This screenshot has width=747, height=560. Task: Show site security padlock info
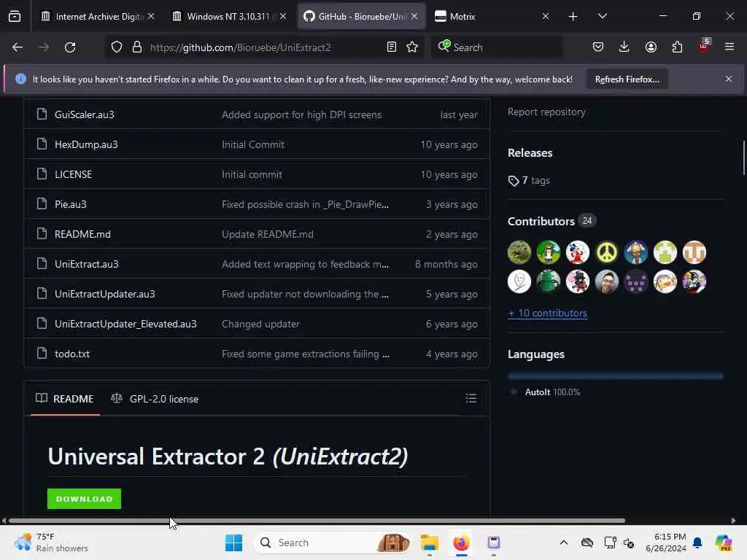point(137,47)
